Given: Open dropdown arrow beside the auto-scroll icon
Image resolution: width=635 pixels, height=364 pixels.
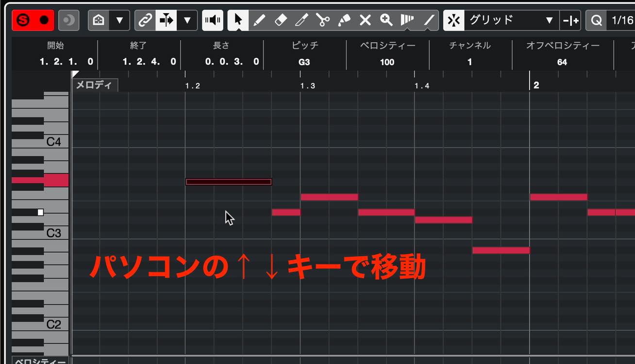Looking at the screenshot, I should point(187,20).
